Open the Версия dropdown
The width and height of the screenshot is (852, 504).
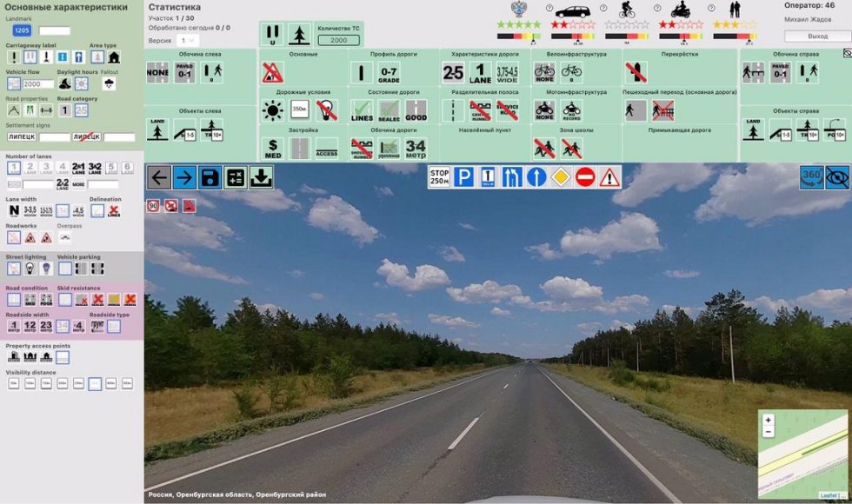pyautogui.click(x=187, y=41)
